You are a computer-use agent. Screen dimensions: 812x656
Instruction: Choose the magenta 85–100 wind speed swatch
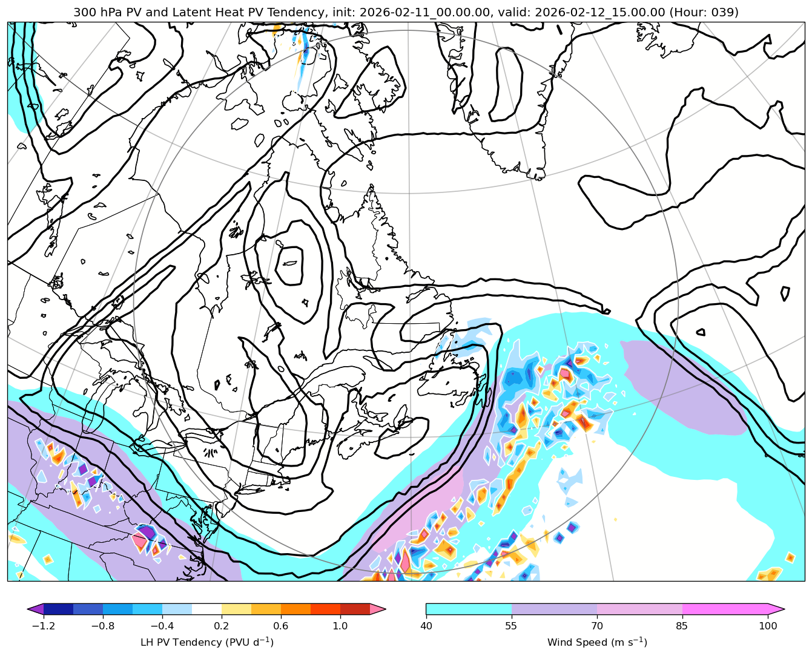pos(725,609)
